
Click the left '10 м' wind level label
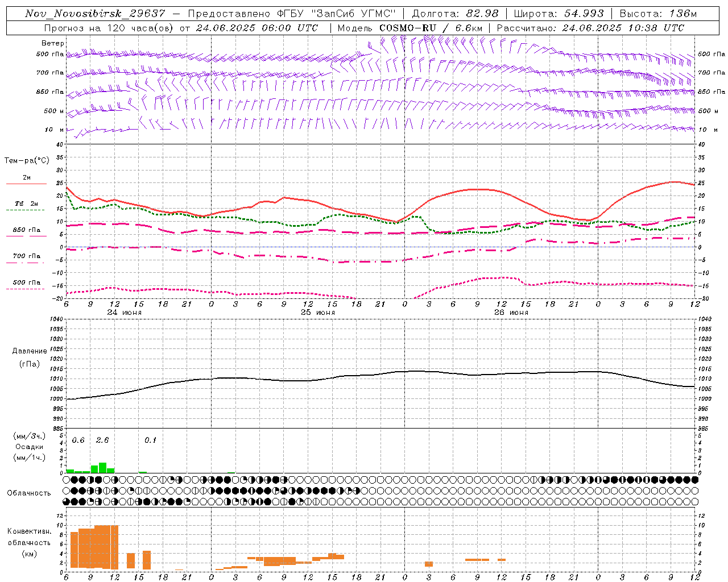coord(55,130)
